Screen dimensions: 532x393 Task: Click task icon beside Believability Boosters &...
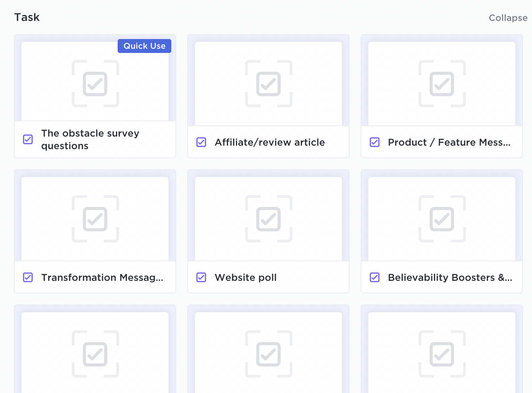375,277
